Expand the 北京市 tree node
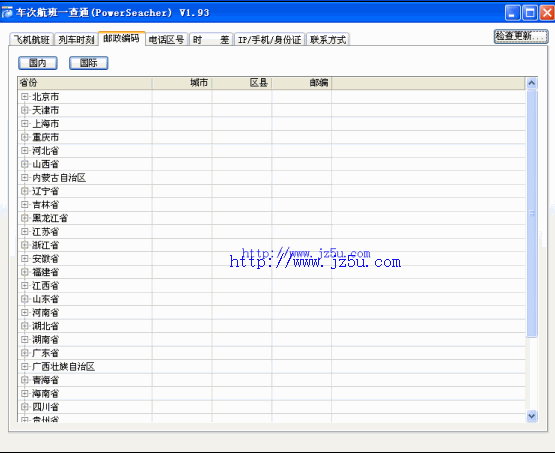 tap(24, 96)
